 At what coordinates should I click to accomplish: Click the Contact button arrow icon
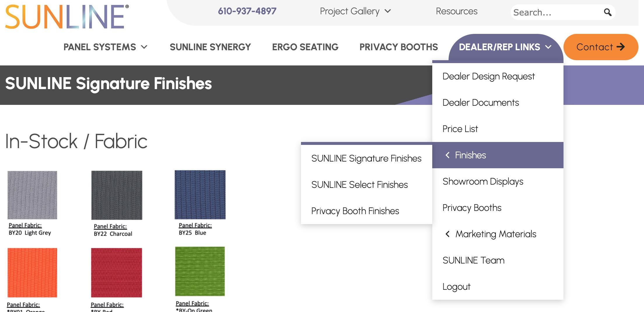tap(621, 47)
